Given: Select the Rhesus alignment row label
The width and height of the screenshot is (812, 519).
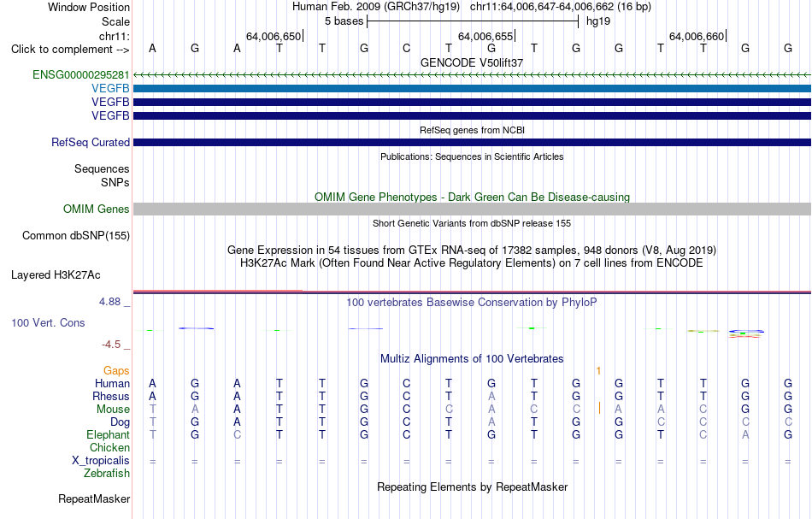Looking at the screenshot, I should point(111,396).
